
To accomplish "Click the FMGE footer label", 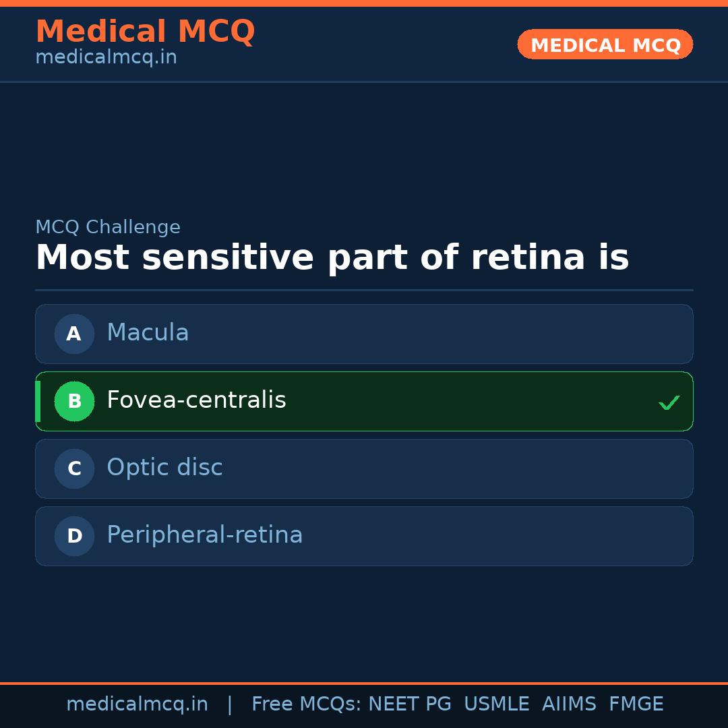I will point(636,704).
